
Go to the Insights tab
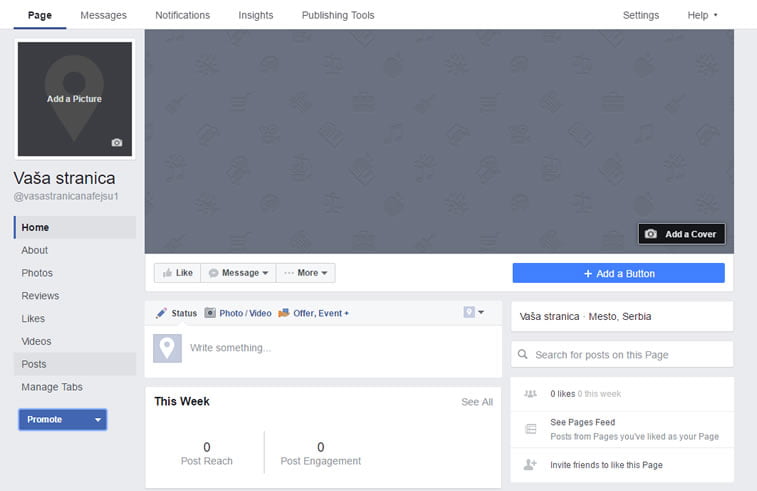[256, 15]
